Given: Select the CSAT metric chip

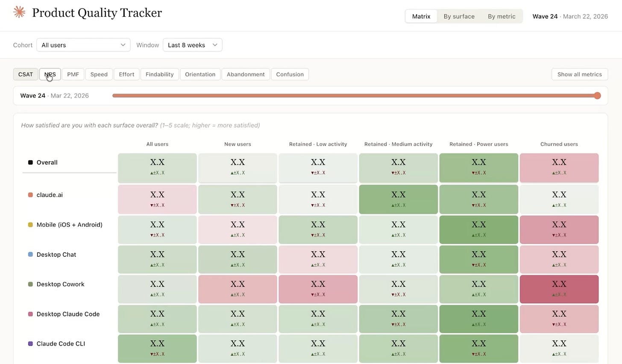Looking at the screenshot, I should click(26, 74).
